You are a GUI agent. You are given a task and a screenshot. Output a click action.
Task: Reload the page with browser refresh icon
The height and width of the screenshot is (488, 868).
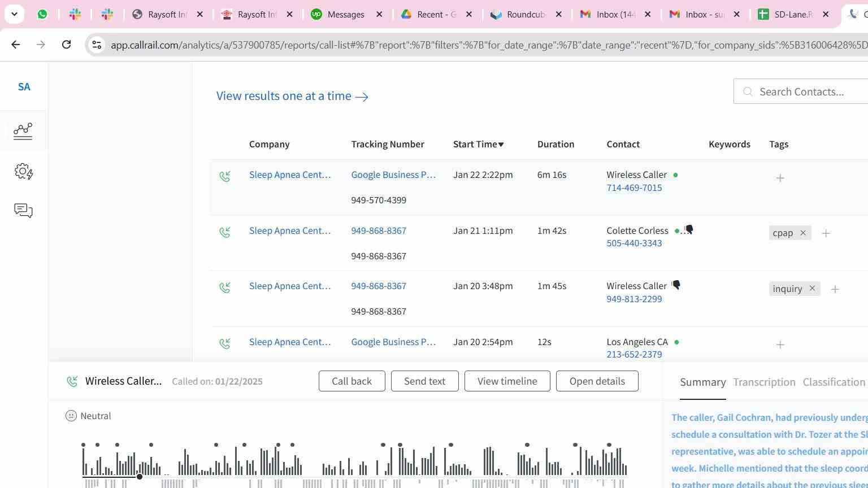click(66, 44)
